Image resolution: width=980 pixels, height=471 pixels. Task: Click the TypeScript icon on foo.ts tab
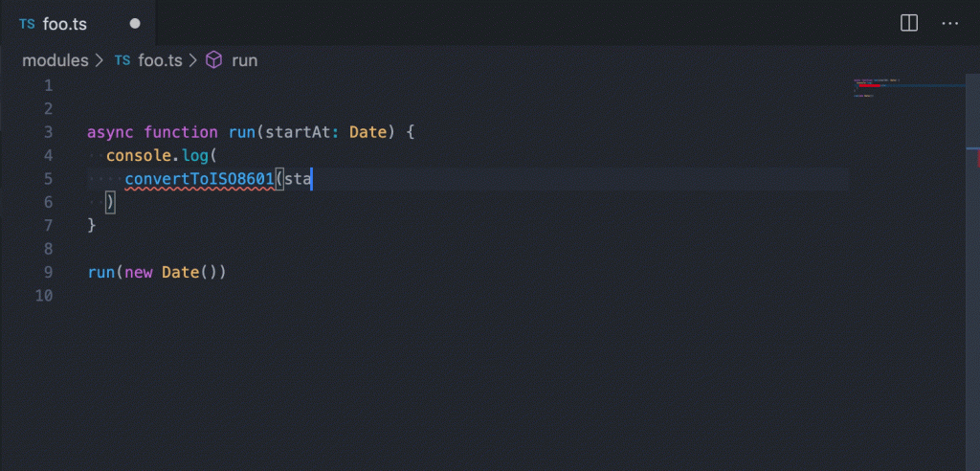pyautogui.click(x=27, y=24)
